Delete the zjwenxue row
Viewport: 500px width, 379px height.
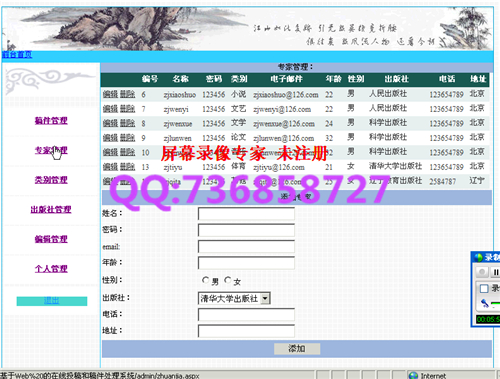click(127, 123)
